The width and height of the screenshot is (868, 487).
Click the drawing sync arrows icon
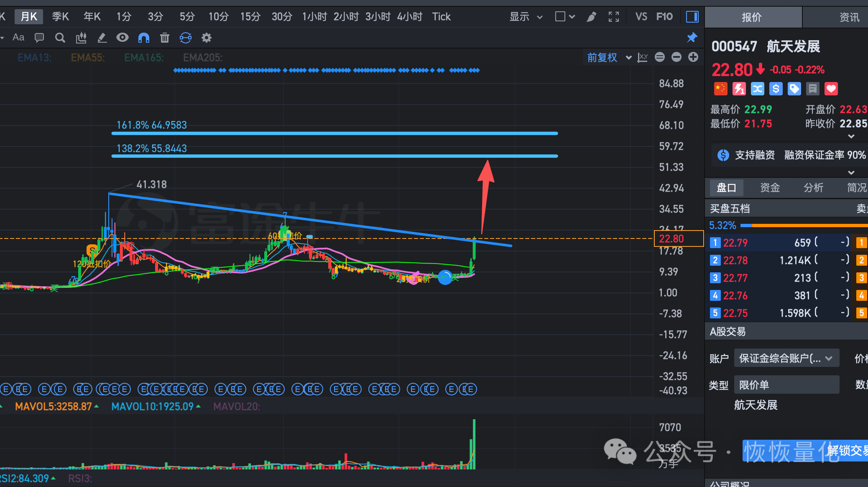(x=186, y=38)
